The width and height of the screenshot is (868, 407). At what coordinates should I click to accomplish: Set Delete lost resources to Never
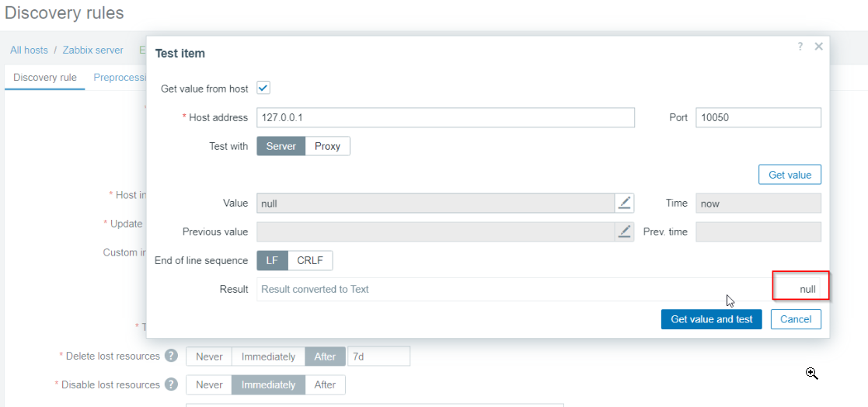(x=209, y=357)
